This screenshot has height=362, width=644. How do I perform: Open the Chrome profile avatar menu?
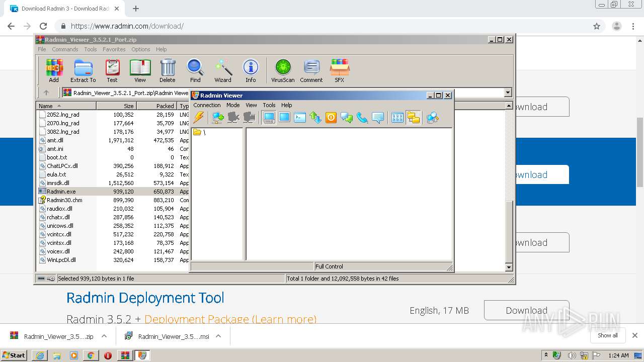tap(617, 26)
